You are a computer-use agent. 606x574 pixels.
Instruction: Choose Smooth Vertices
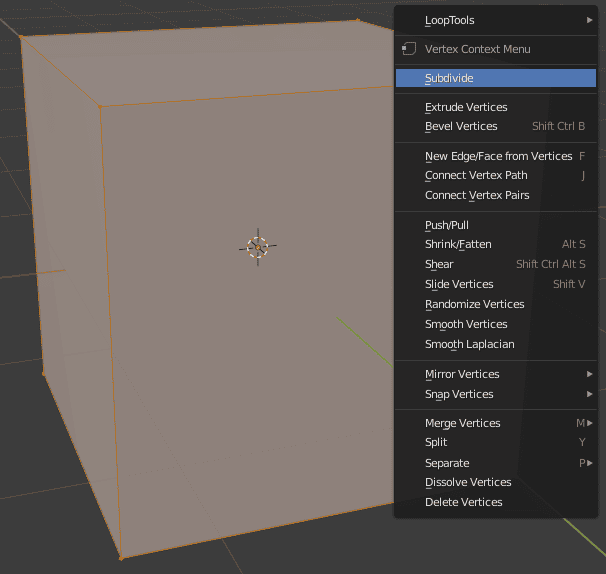(496, 324)
